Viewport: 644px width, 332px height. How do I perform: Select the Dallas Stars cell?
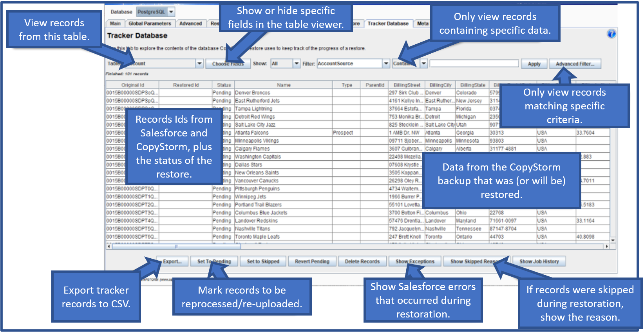(x=284, y=165)
